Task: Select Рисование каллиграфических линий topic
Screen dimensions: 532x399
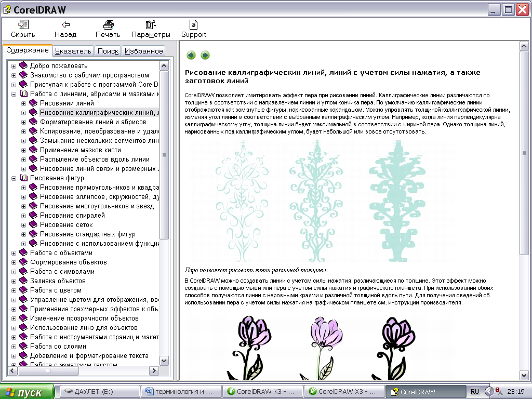Action: coord(99,112)
